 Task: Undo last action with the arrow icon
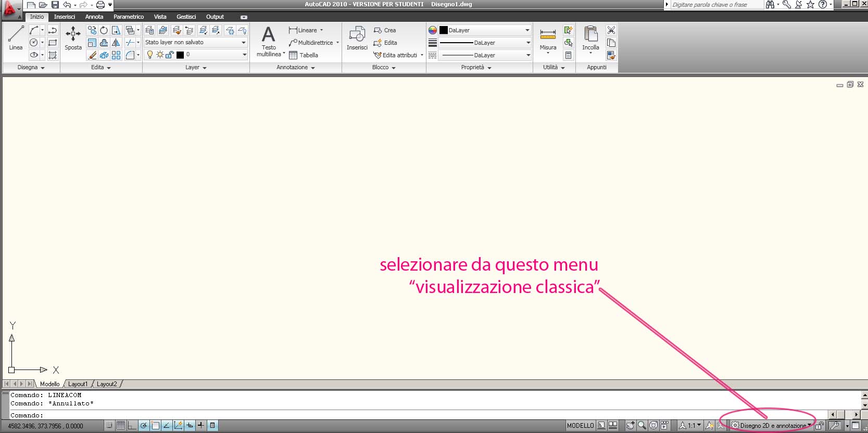coord(67,5)
